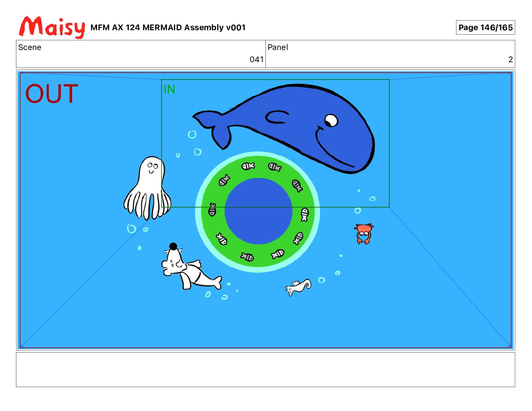
Task: Click the orange crab character
Action: pos(364,234)
